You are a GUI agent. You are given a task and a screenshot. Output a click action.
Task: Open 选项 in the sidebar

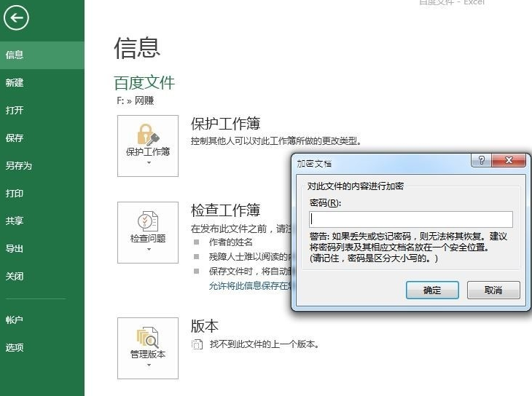click(42, 347)
